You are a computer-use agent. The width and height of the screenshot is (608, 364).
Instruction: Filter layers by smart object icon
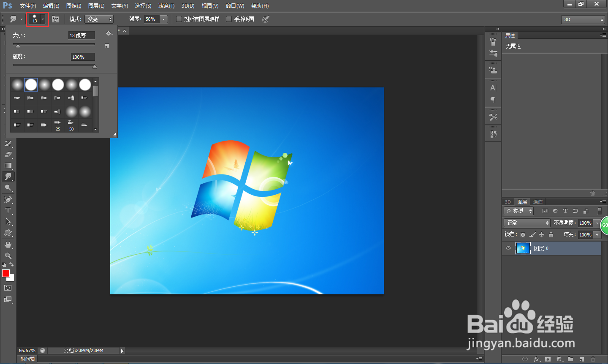point(586,211)
